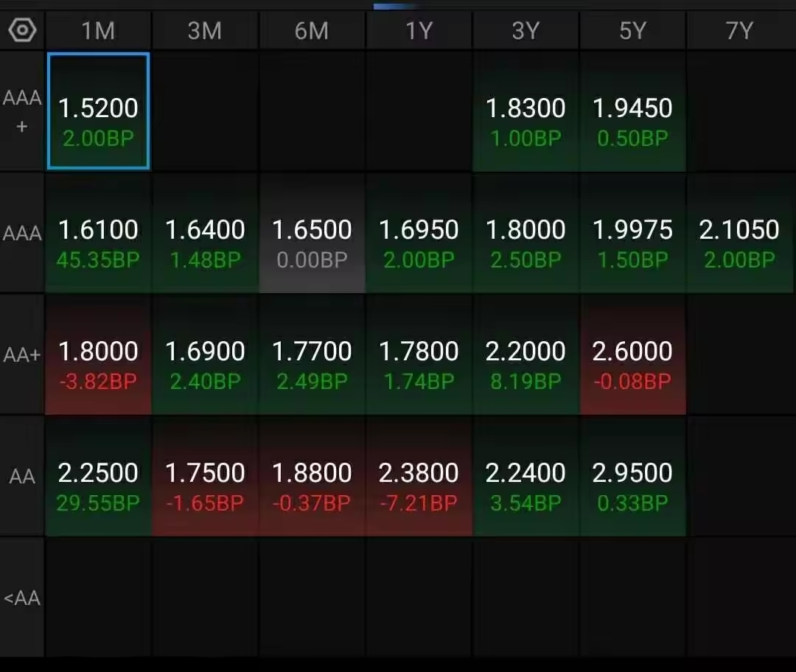This screenshot has width=796, height=672.
Task: Open the 2.2500 cell with 29.55BP
Action: [x=99, y=476]
